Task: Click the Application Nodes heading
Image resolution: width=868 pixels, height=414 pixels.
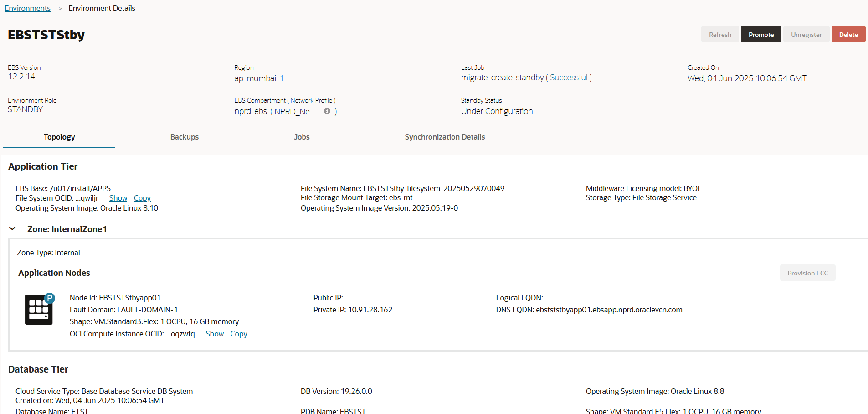Action: (x=54, y=273)
